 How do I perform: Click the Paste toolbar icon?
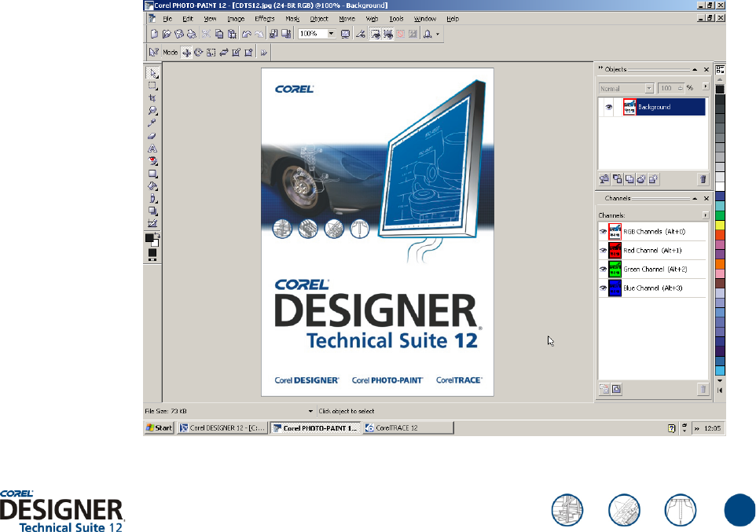click(233, 34)
